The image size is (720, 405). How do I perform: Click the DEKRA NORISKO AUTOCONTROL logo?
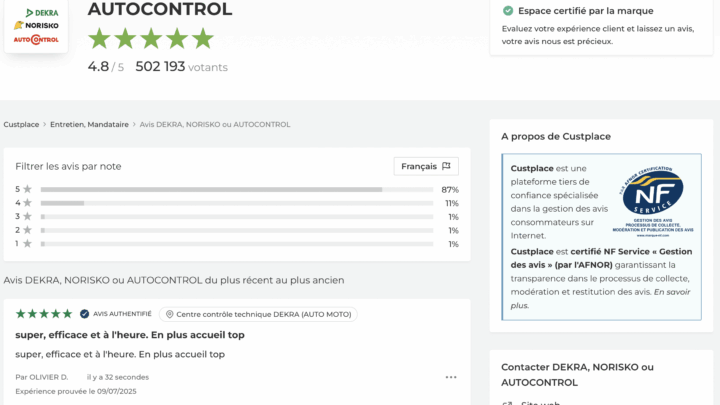35,26
